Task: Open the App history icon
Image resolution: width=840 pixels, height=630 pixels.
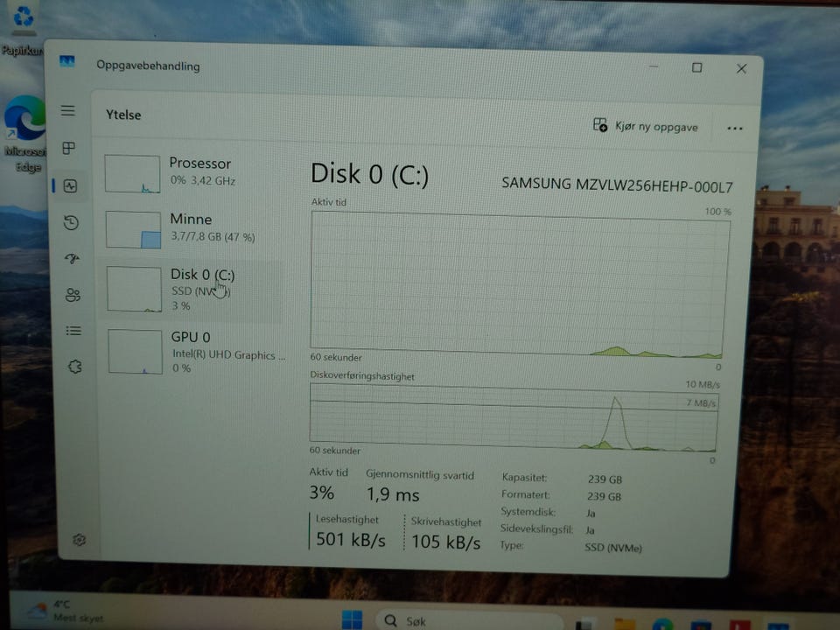Action: point(71,222)
